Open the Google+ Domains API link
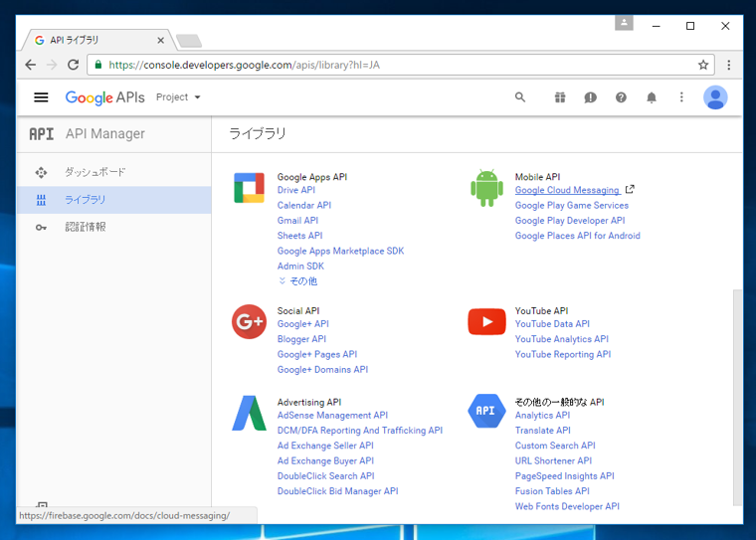Image resolution: width=756 pixels, height=540 pixels. coord(322,369)
